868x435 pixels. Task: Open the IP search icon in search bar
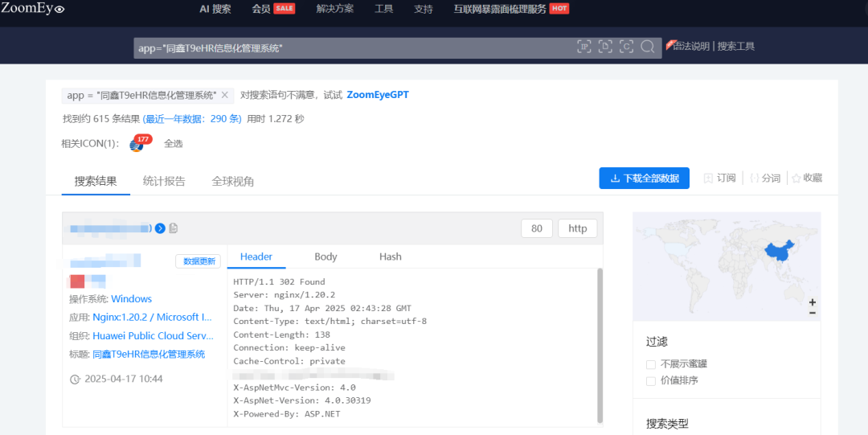584,47
